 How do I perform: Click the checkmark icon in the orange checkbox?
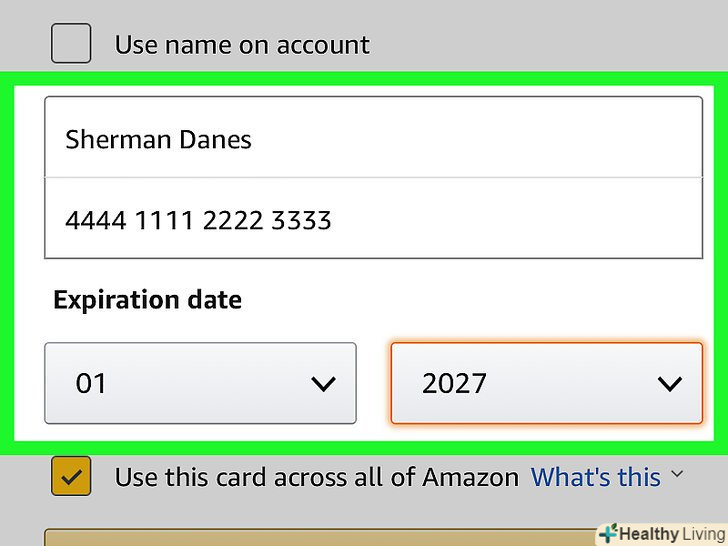(x=71, y=478)
